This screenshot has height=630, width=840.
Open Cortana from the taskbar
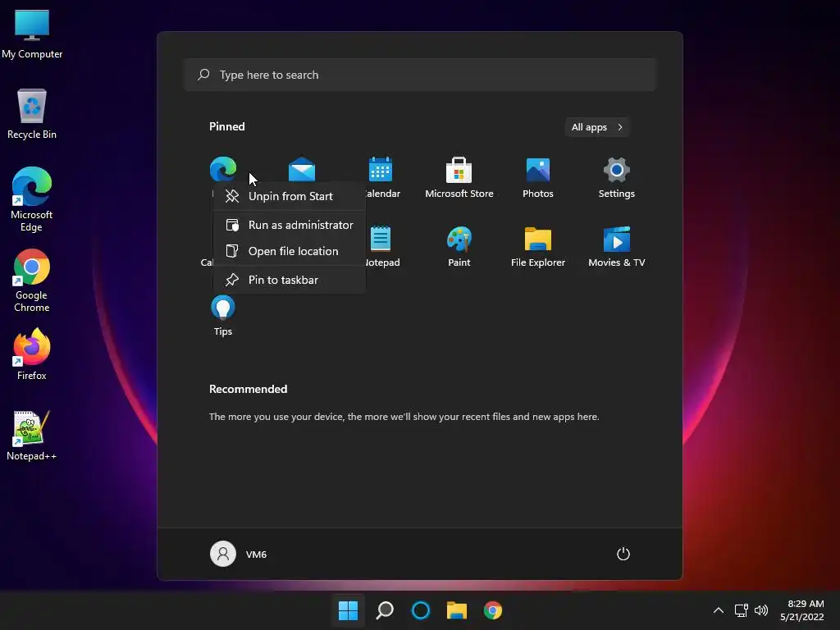pyautogui.click(x=421, y=610)
